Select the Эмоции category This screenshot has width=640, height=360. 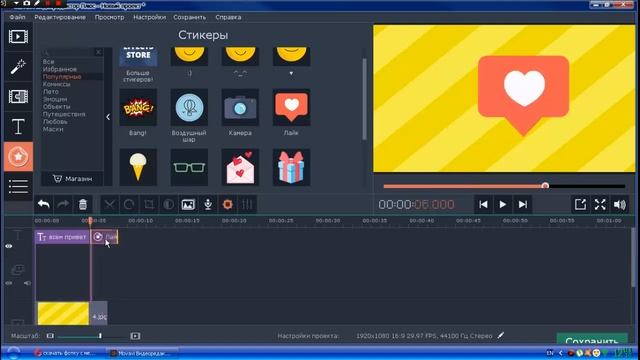(x=55, y=99)
